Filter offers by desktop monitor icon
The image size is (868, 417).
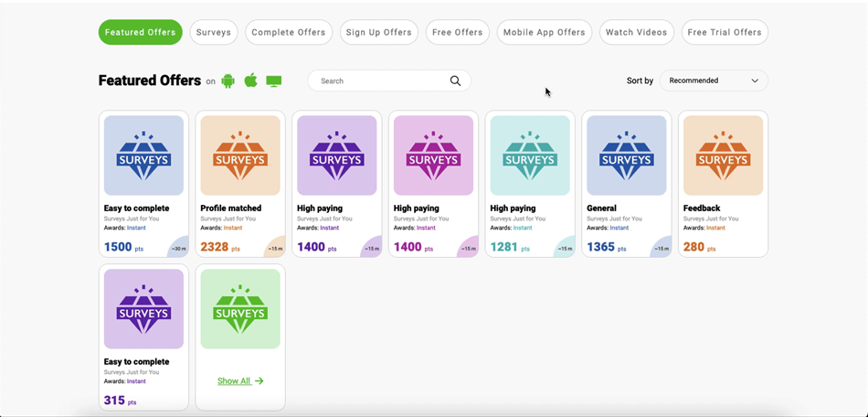click(x=274, y=80)
